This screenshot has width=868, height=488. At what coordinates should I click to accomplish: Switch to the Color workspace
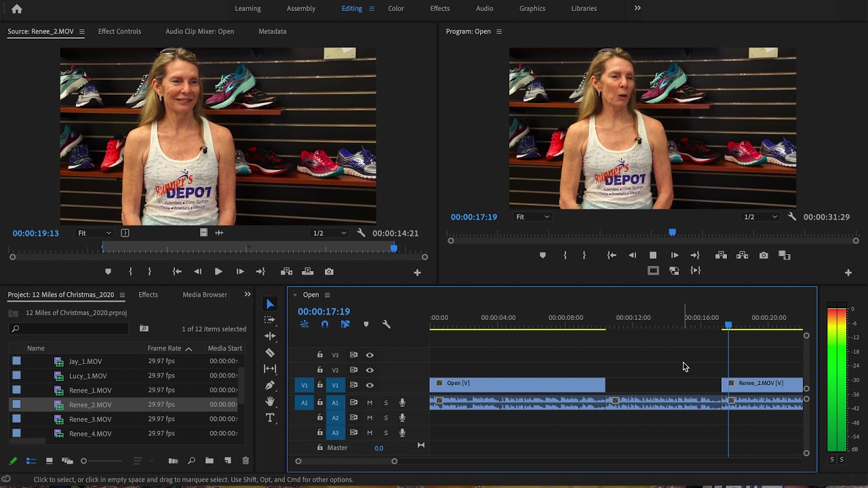point(396,8)
